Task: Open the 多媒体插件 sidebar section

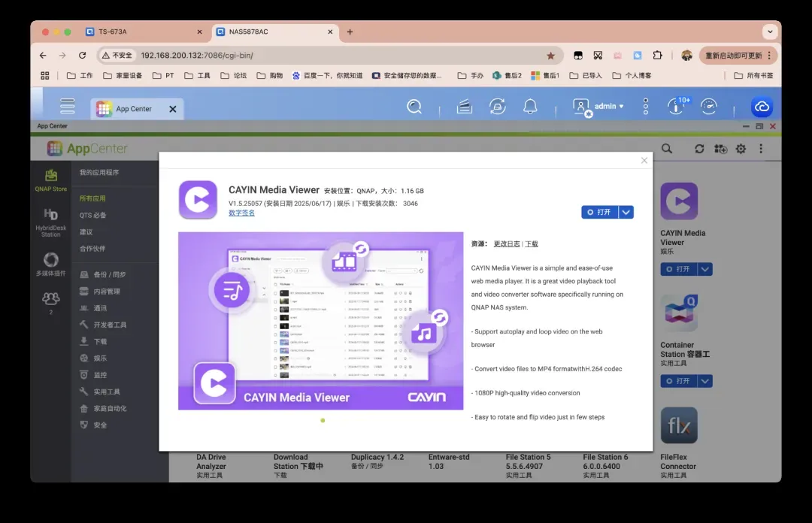Action: pyautogui.click(x=51, y=264)
